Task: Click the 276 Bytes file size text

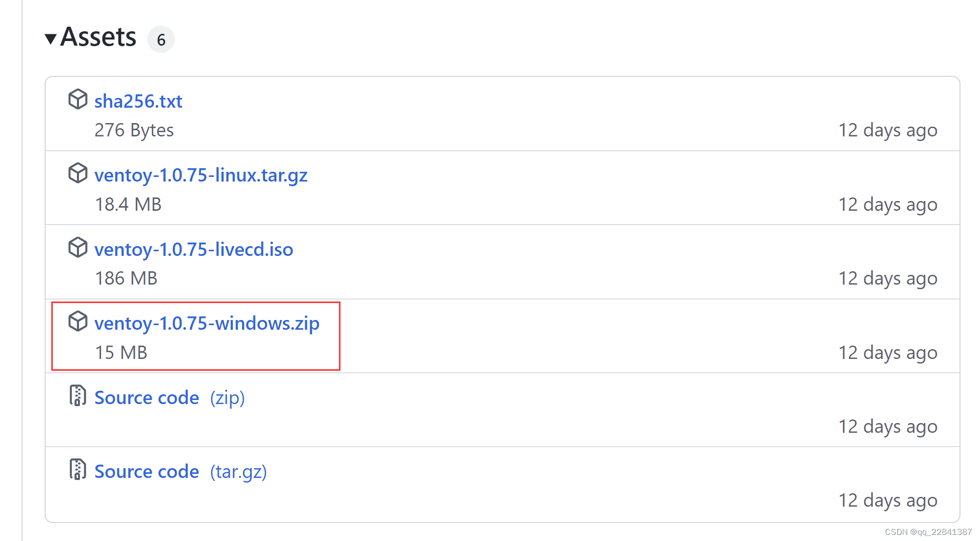Action: (x=134, y=130)
